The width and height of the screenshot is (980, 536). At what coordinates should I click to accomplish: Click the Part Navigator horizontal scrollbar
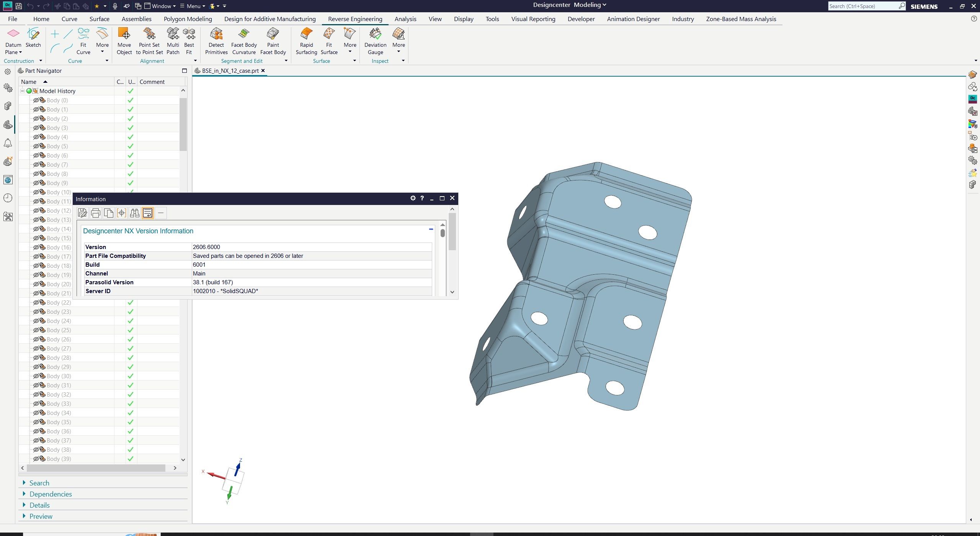(96, 468)
